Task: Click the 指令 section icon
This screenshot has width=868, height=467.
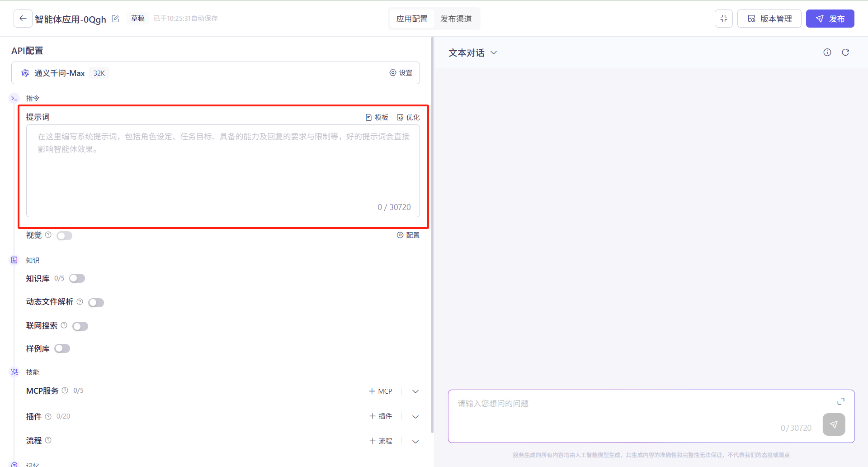Action: (x=14, y=98)
